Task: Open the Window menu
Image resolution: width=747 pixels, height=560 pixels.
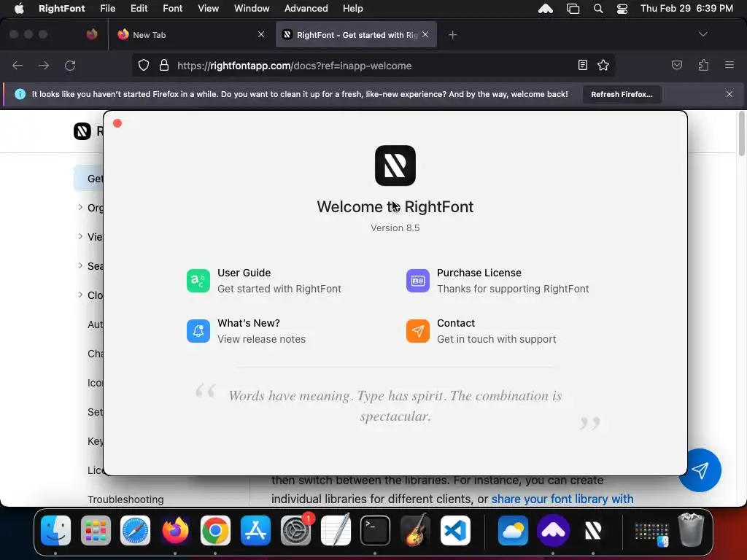Action: [252, 8]
